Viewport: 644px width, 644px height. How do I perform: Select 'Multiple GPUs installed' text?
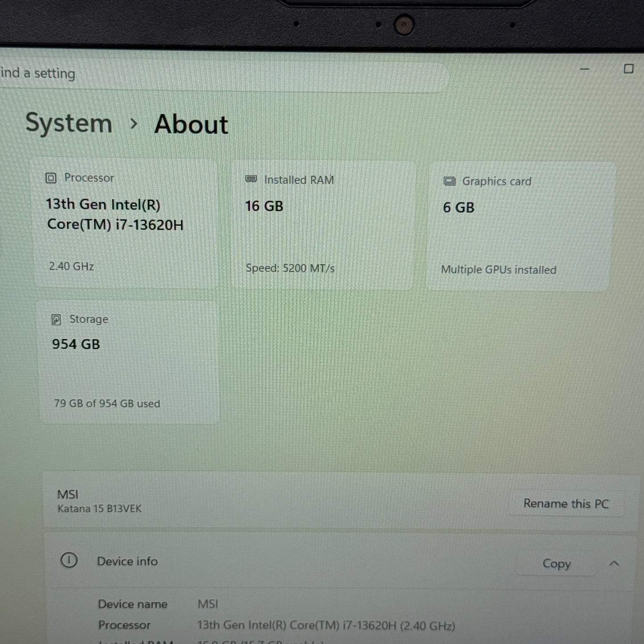tap(499, 270)
